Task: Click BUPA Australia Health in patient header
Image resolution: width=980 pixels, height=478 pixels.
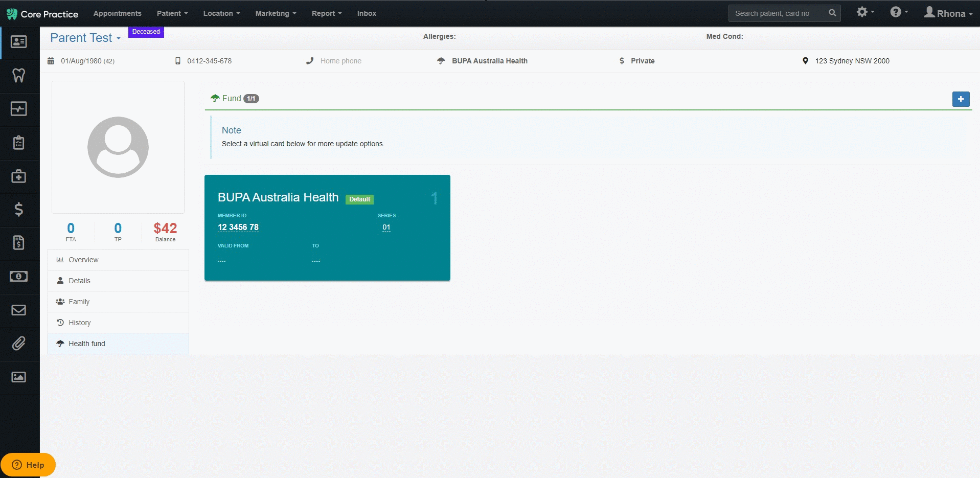Action: (490, 61)
